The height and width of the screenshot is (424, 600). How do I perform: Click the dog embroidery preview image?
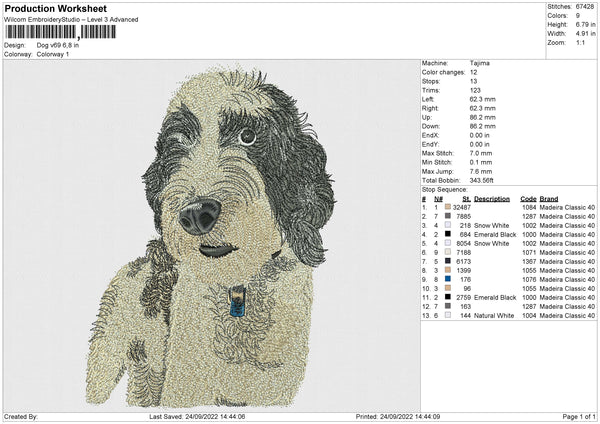point(212,237)
